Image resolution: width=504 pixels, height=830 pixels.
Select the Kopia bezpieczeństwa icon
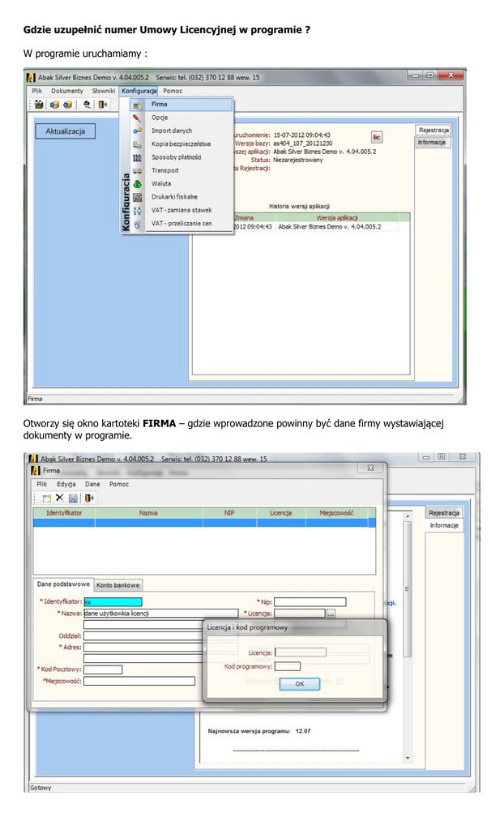coord(138,144)
